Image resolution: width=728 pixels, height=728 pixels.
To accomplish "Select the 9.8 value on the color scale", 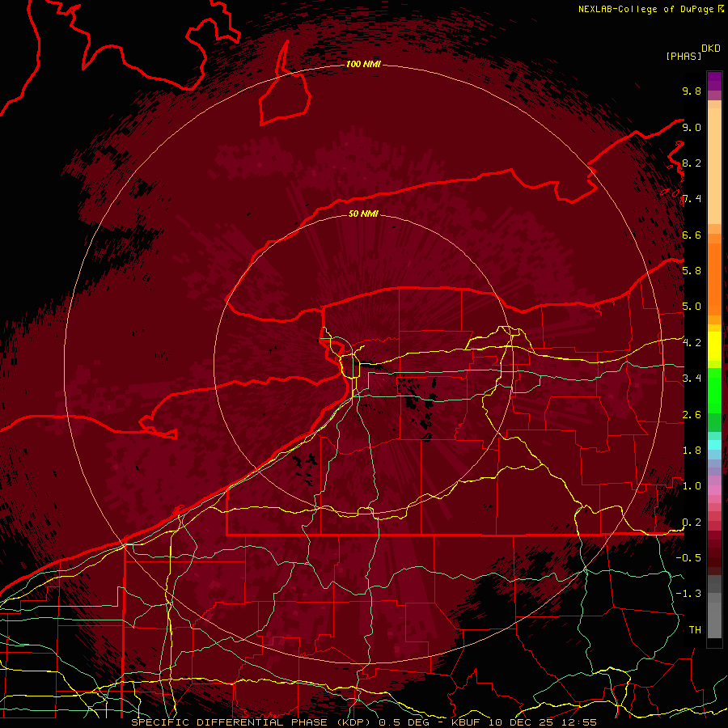I will 692,91.
